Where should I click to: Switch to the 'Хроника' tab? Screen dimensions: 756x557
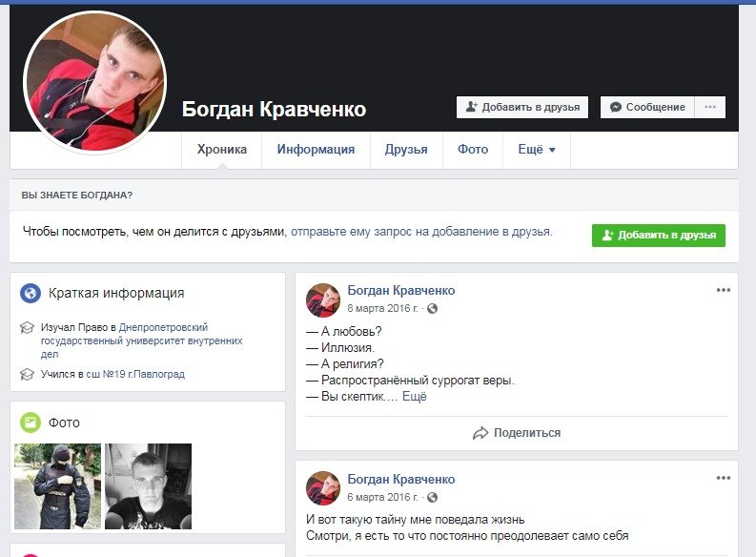pos(221,150)
